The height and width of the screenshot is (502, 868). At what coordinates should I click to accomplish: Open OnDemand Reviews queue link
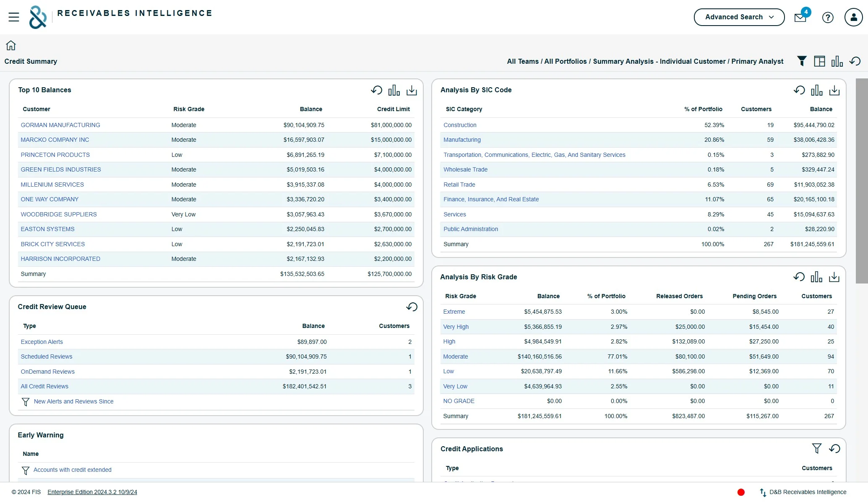click(48, 372)
